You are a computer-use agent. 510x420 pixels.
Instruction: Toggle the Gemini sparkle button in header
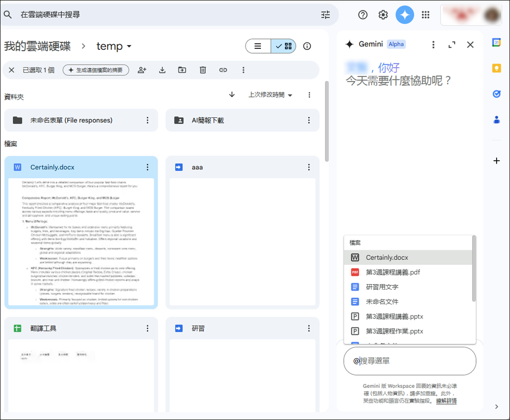coord(404,14)
